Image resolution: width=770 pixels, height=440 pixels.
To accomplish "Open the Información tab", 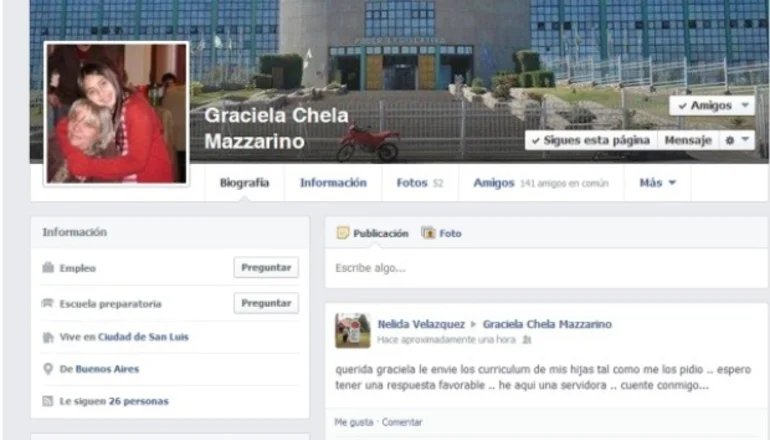I will 333,183.
